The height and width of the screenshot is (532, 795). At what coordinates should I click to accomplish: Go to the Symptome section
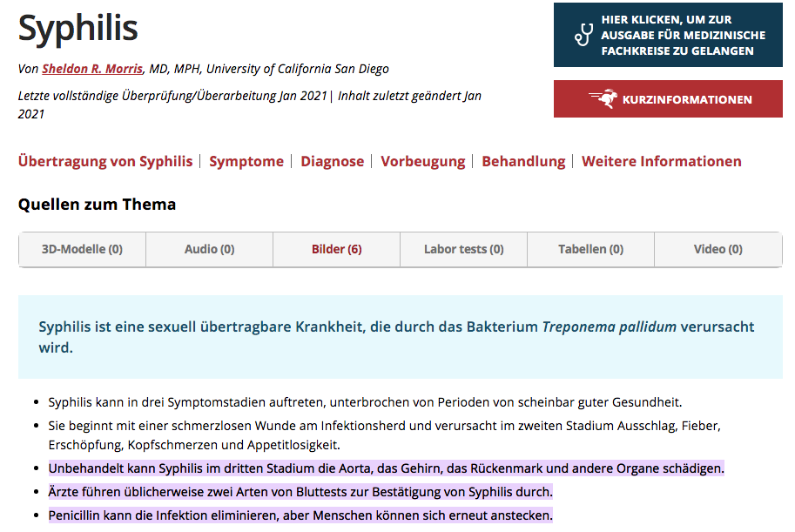[246, 161]
